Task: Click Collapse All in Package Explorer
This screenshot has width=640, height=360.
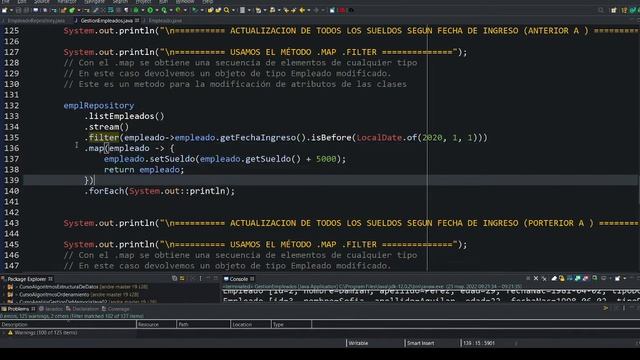Action: click(x=174, y=278)
